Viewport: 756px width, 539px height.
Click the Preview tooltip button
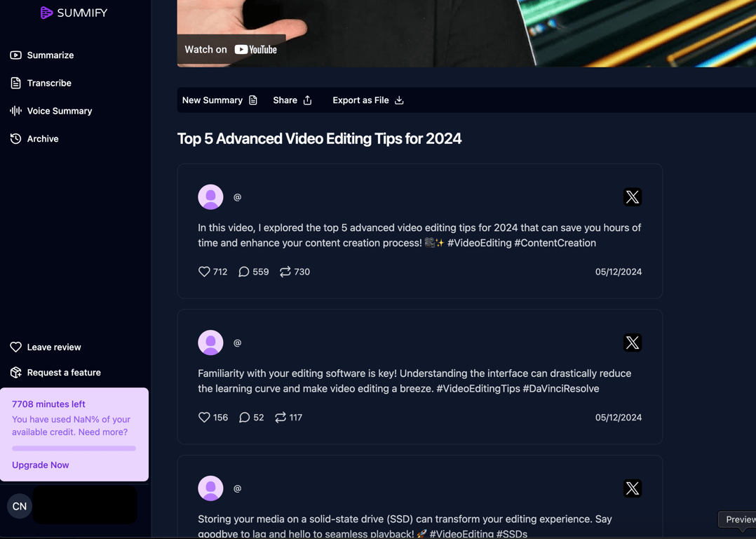click(738, 519)
